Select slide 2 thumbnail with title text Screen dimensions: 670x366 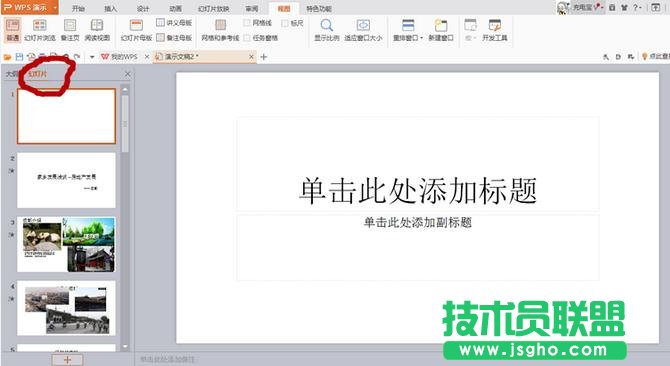[x=66, y=180]
